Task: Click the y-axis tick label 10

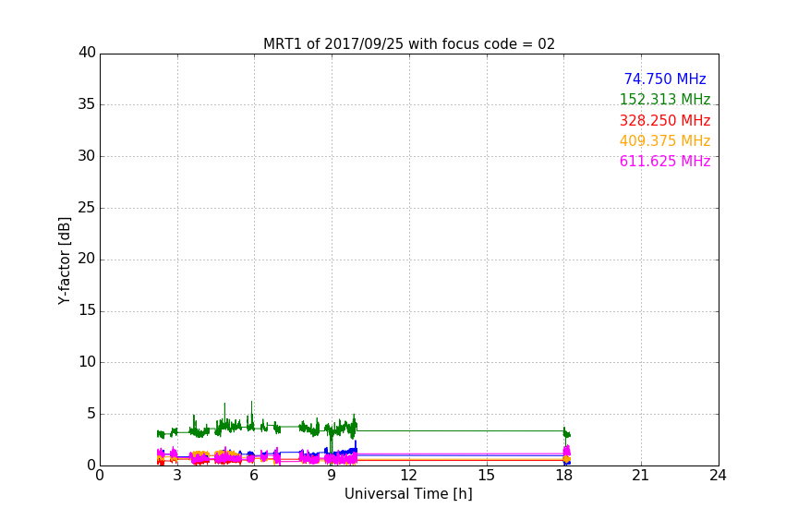Action: tap(87, 362)
